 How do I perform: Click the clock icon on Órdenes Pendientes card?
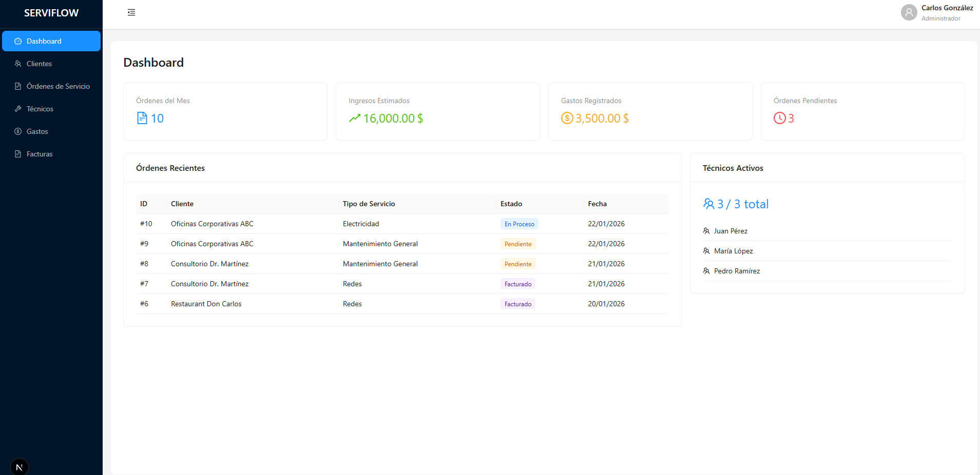[779, 118]
